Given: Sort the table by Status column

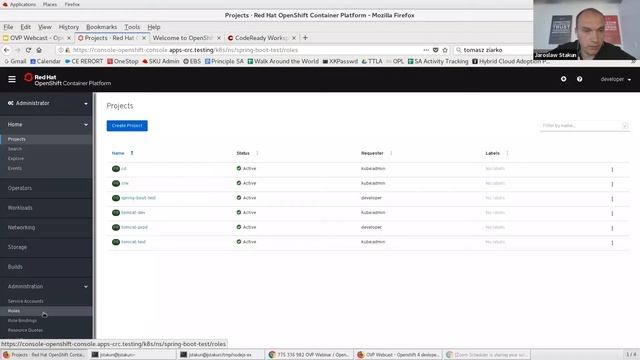Looking at the screenshot, I should [x=243, y=153].
